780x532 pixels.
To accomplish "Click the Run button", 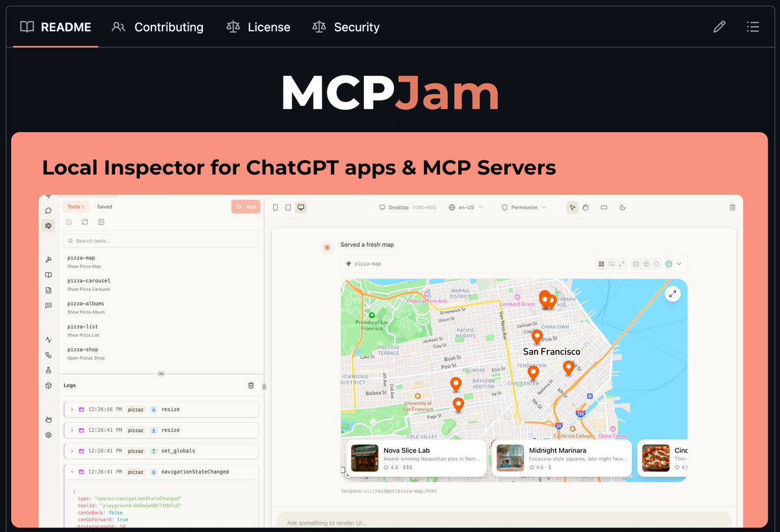I will (245, 206).
